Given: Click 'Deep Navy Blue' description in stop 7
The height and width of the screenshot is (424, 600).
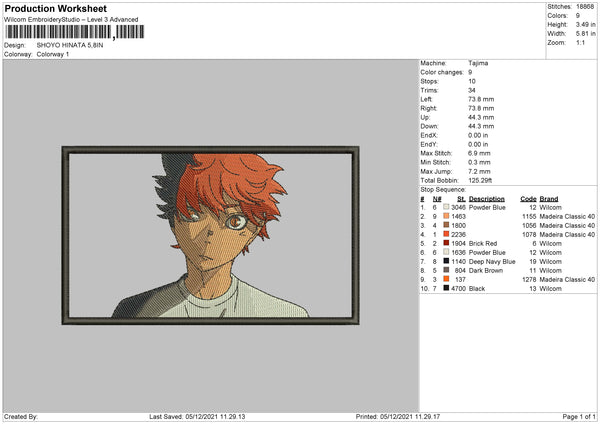Looking at the screenshot, I should pos(492,261).
